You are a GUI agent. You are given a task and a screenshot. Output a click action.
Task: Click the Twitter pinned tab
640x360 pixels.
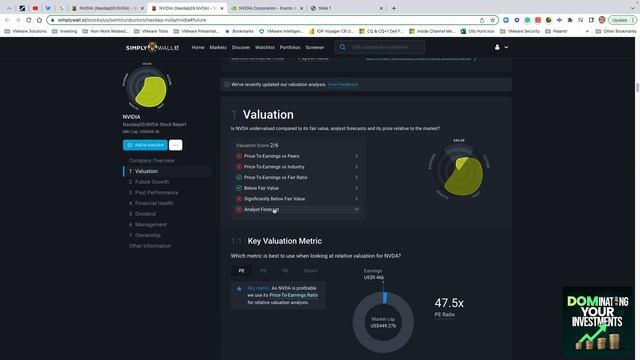click(x=48, y=8)
